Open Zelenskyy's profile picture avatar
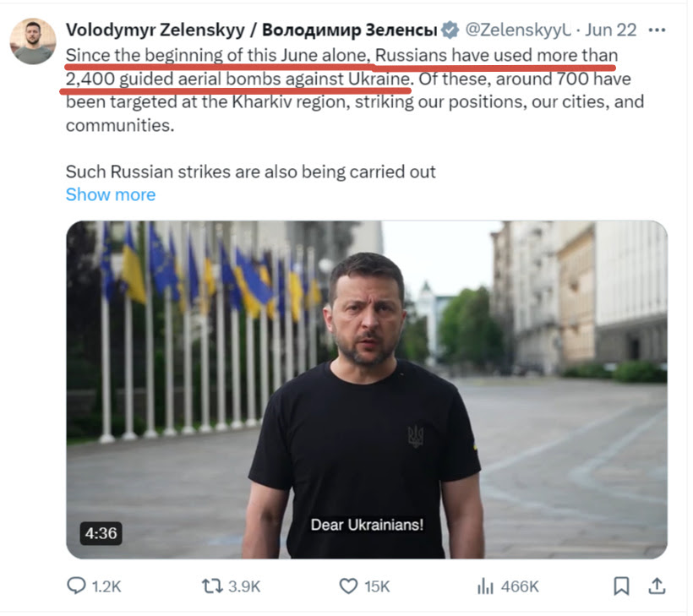The width and height of the screenshot is (693, 616). [x=33, y=41]
